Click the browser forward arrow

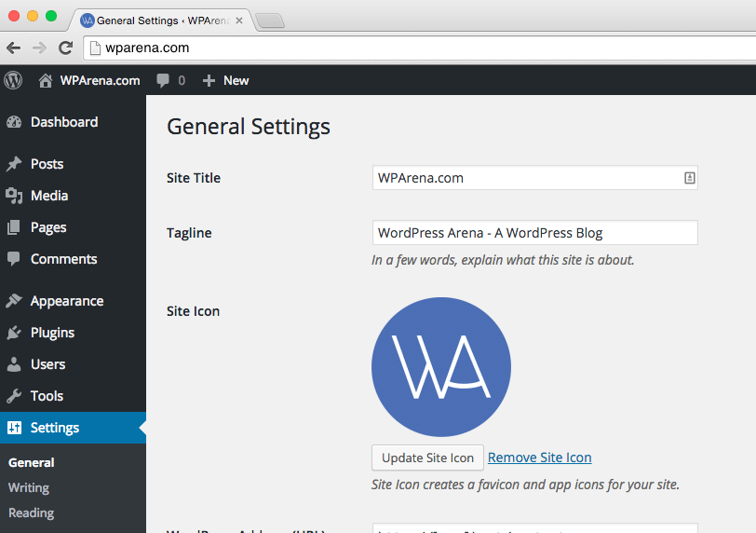39,48
